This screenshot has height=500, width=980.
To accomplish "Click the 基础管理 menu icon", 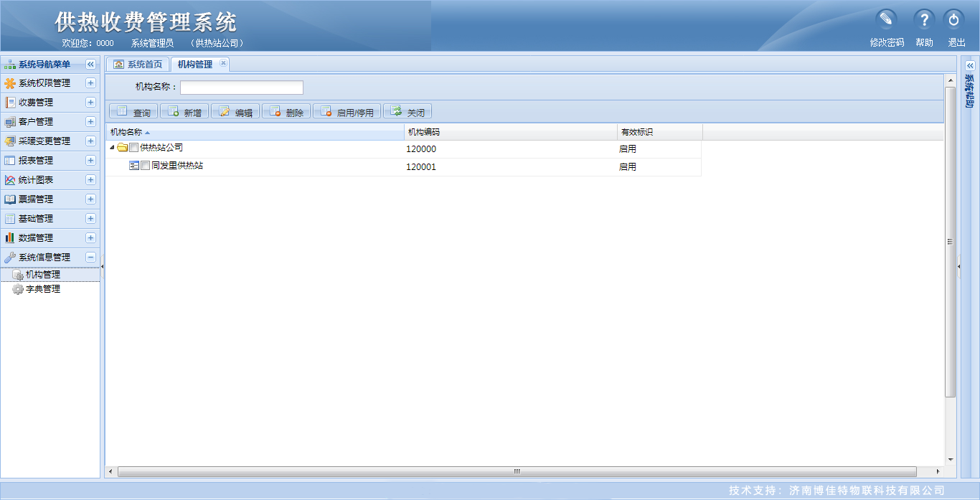I will (10, 219).
